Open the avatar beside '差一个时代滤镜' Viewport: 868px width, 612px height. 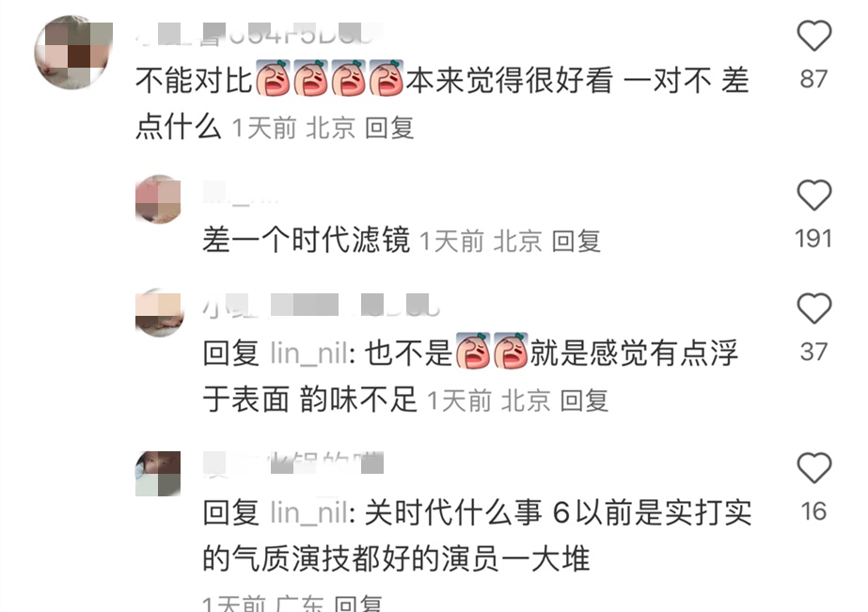[158, 199]
